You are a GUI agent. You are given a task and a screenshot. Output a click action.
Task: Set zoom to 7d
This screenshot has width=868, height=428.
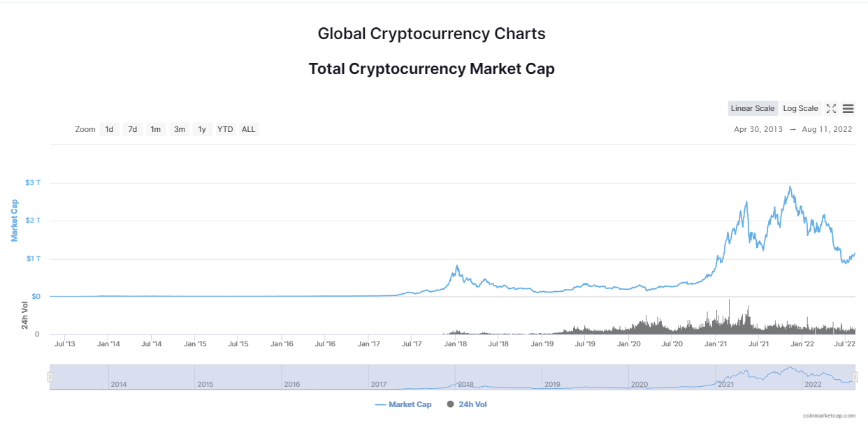133,129
